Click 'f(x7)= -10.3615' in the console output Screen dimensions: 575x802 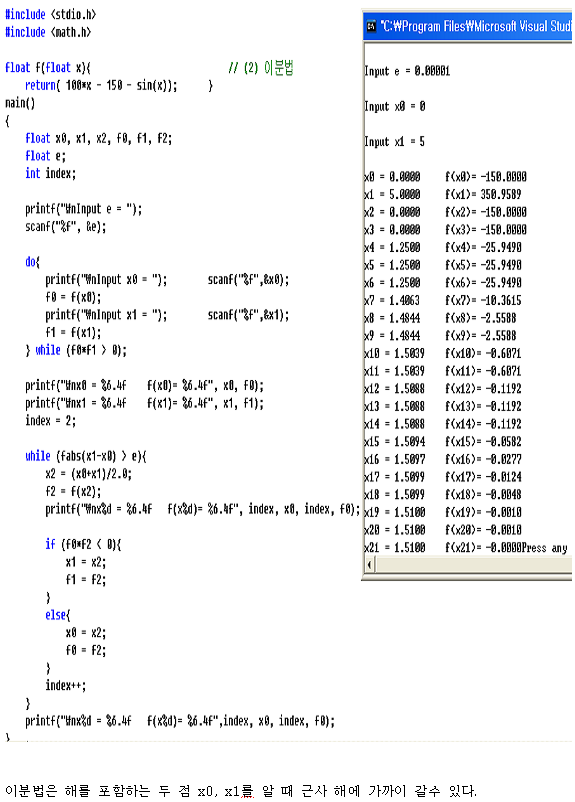(x=483, y=301)
